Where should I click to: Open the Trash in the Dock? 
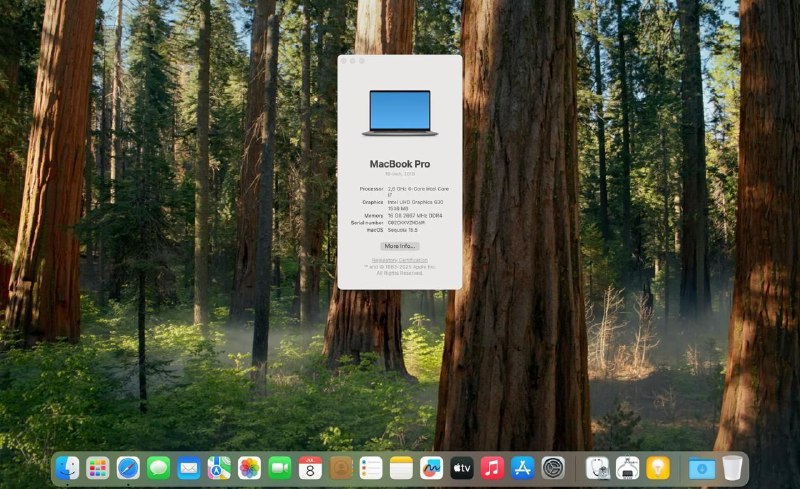point(733,468)
